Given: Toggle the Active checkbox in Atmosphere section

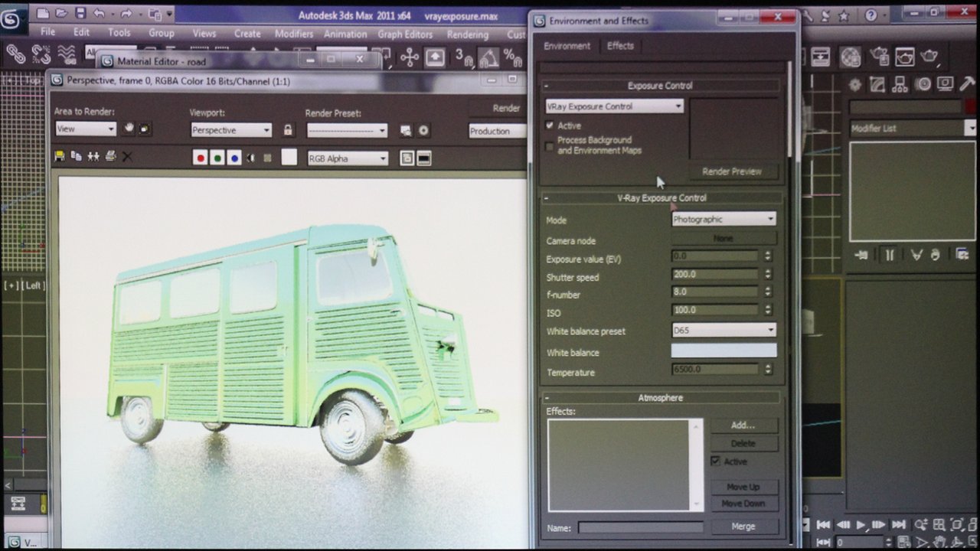Looking at the screenshot, I should (716, 461).
